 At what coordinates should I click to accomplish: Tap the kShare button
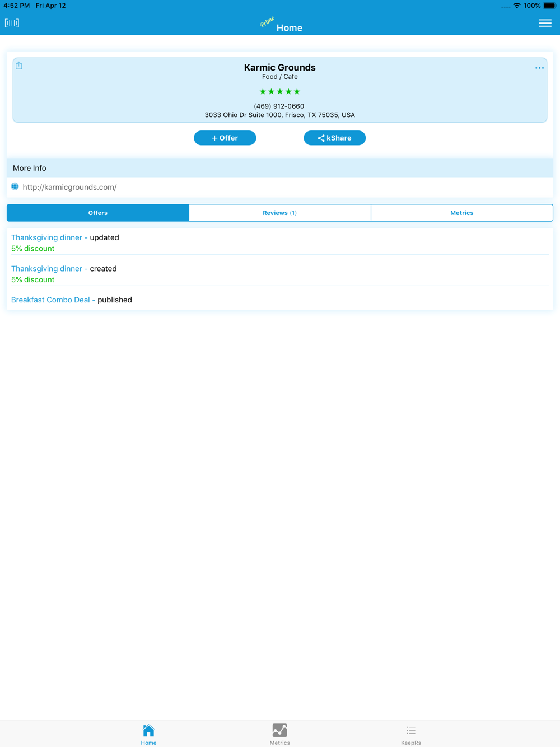click(x=335, y=138)
